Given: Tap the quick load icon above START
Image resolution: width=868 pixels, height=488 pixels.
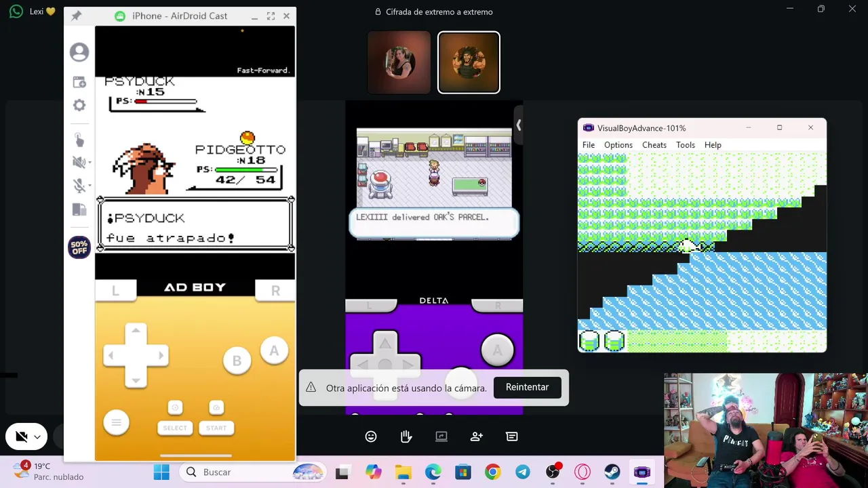Looking at the screenshot, I should [216, 407].
